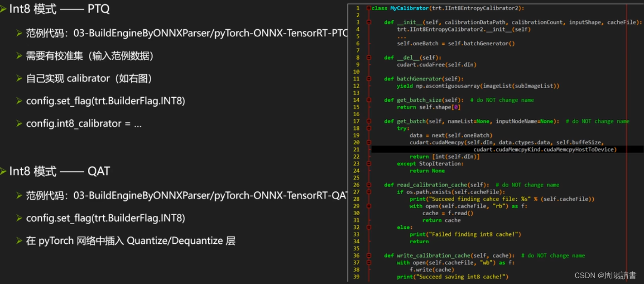The width and height of the screenshot is (644, 284).
Task: Click the "Int8 模式 —— PTQ" heading
Action: [x=59, y=9]
